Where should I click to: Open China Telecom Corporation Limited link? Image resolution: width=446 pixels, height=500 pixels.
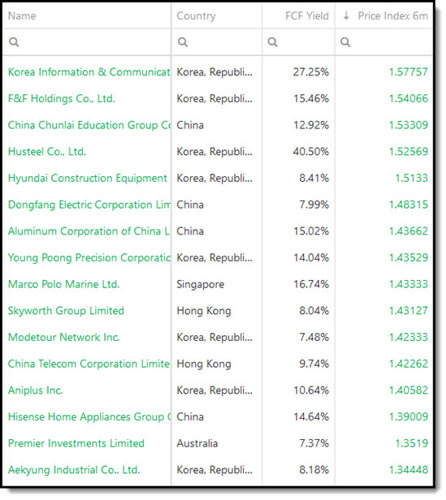click(x=89, y=364)
